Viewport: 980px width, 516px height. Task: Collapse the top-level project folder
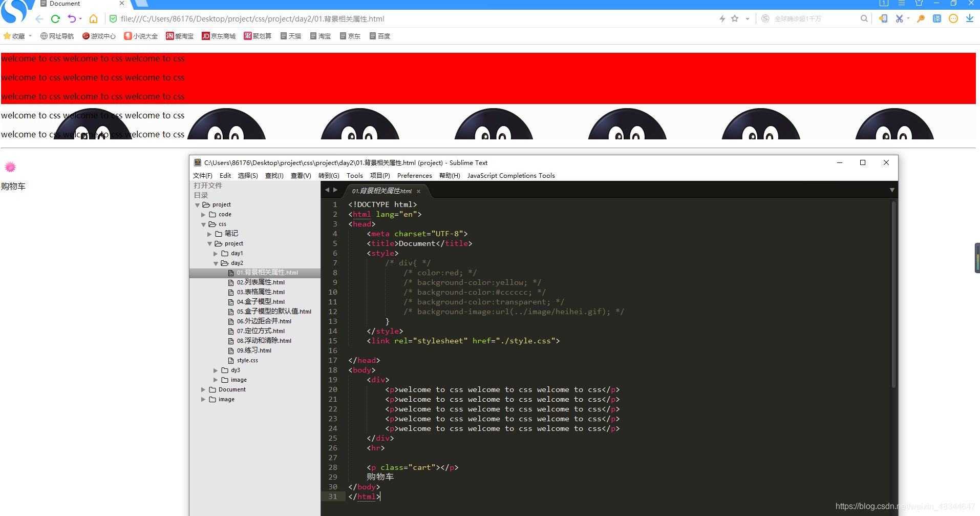pos(197,205)
